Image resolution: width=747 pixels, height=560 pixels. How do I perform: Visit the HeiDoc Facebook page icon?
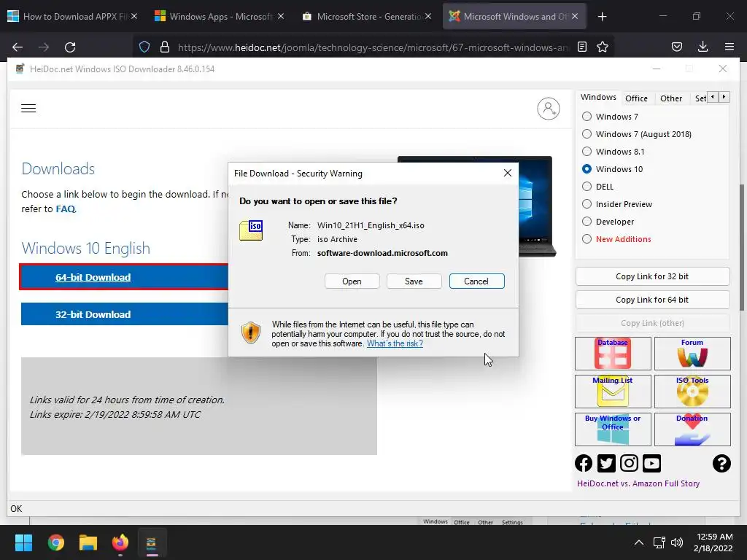point(584,463)
